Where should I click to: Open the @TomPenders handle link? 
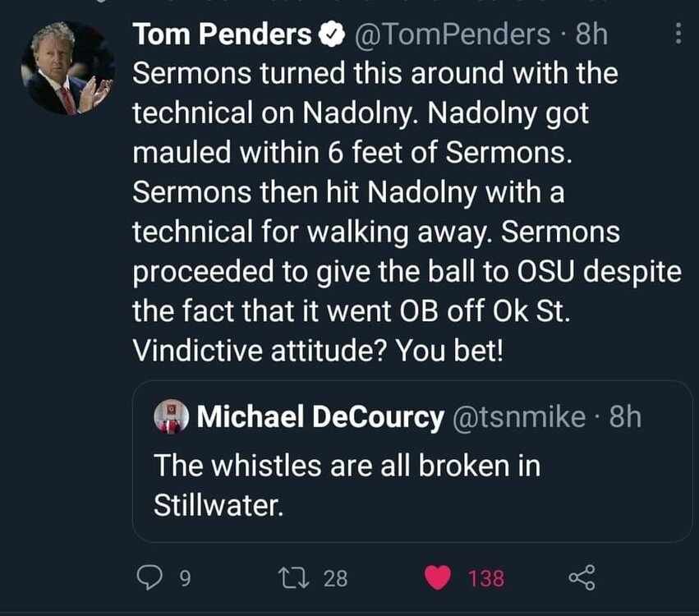(452, 34)
